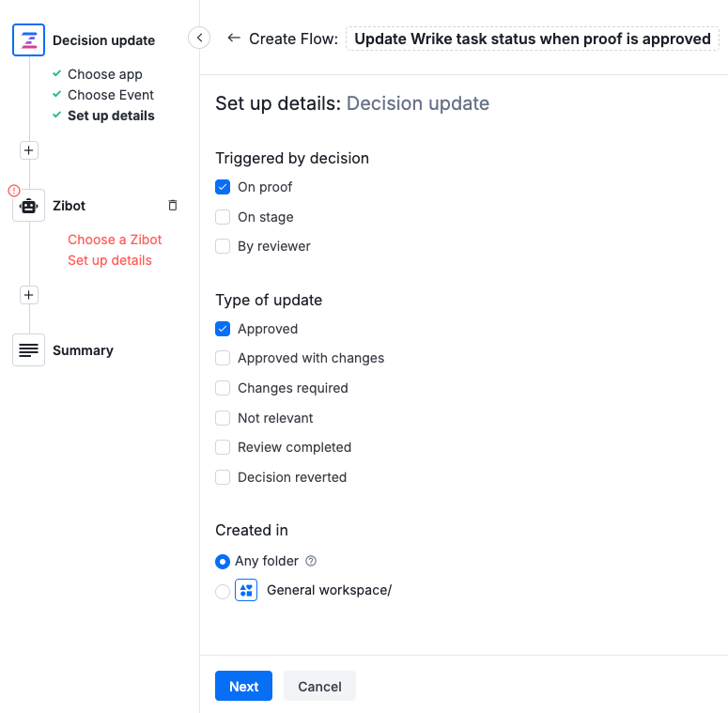Click the help icon beside Any folder
This screenshot has height=713, width=728.
click(312, 561)
